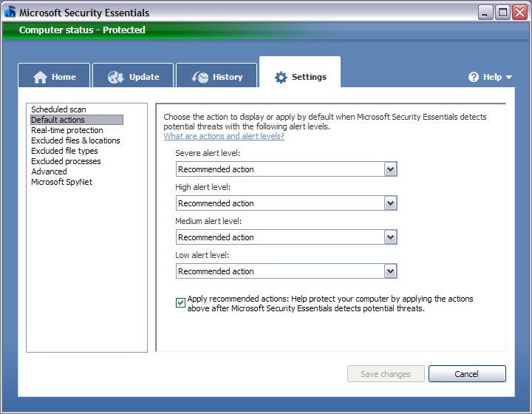Select Advanced in settings list

click(50, 172)
